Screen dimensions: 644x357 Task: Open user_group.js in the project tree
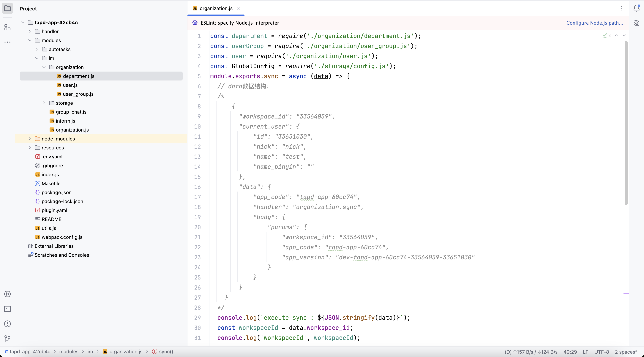point(78,94)
